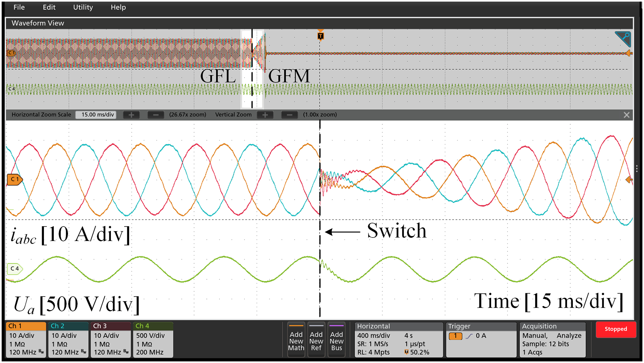The width and height of the screenshot is (644, 363).
Task: Close the zoom view with the X
Action: coord(627,115)
